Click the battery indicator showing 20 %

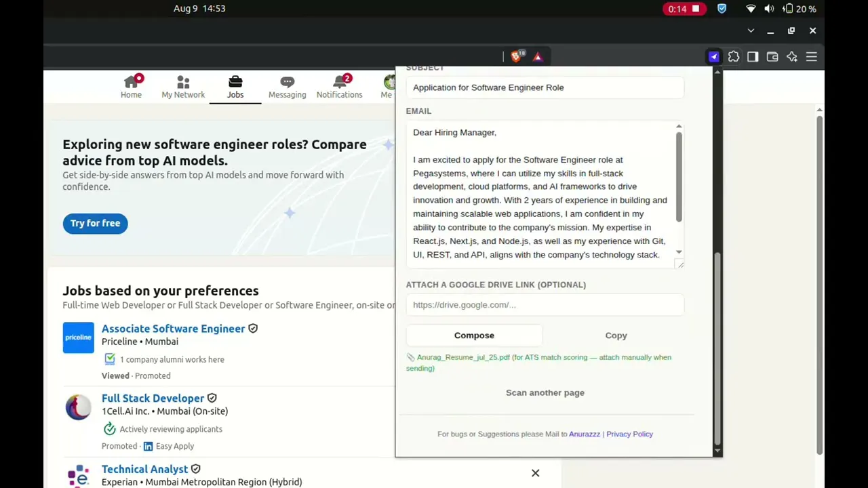click(x=800, y=9)
